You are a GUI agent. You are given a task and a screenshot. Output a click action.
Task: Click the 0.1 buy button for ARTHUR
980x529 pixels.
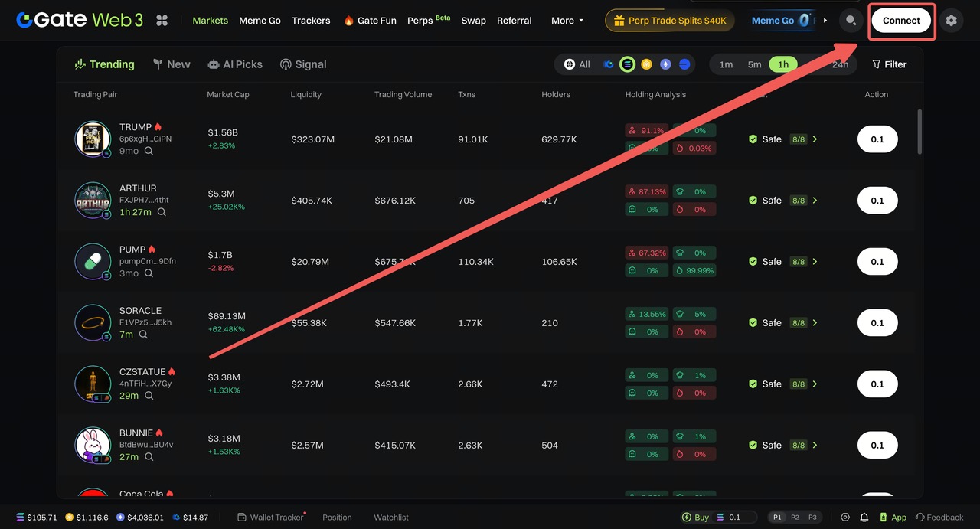tap(877, 201)
